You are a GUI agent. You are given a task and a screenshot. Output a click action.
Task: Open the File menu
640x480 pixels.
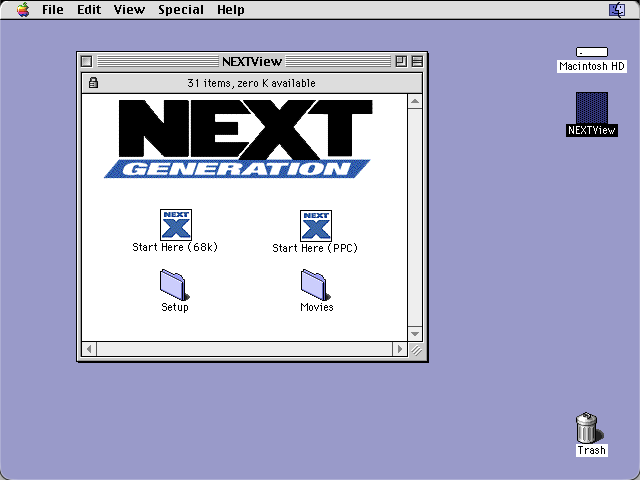click(x=53, y=9)
